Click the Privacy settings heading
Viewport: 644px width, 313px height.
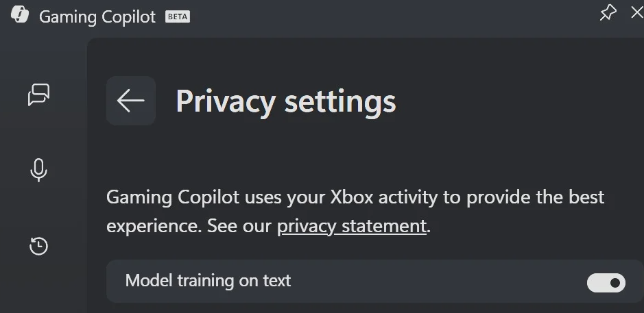286,101
